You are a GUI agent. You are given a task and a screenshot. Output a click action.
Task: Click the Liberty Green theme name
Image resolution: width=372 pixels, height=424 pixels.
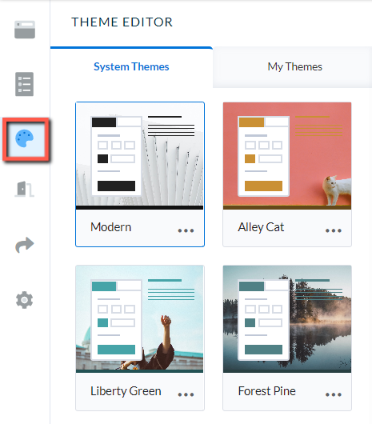tap(126, 391)
